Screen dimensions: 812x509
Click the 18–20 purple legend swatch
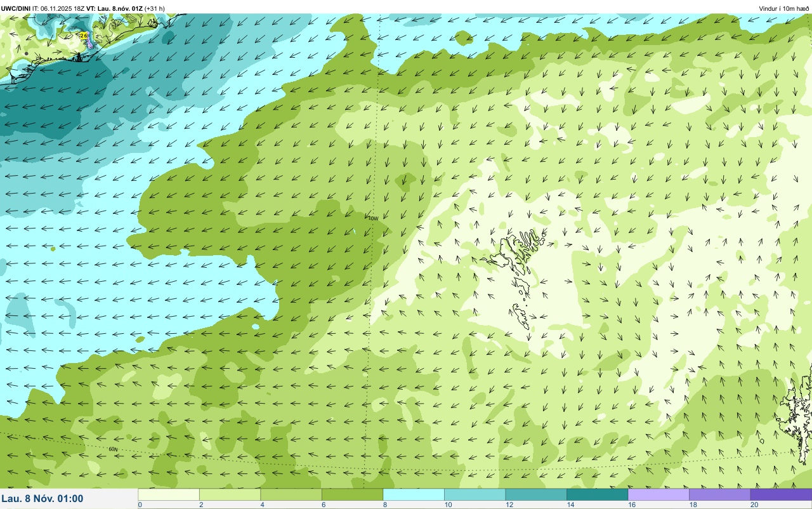tap(719, 494)
